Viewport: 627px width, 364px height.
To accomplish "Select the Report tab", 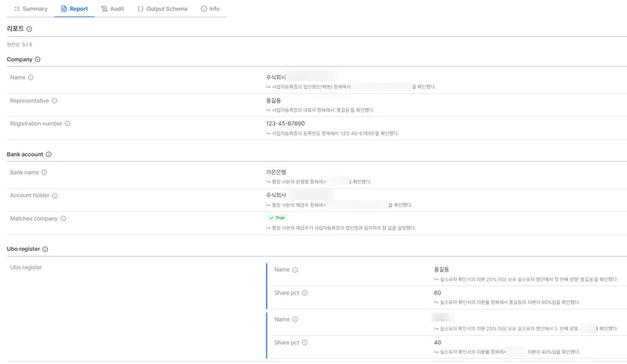I will tap(74, 9).
